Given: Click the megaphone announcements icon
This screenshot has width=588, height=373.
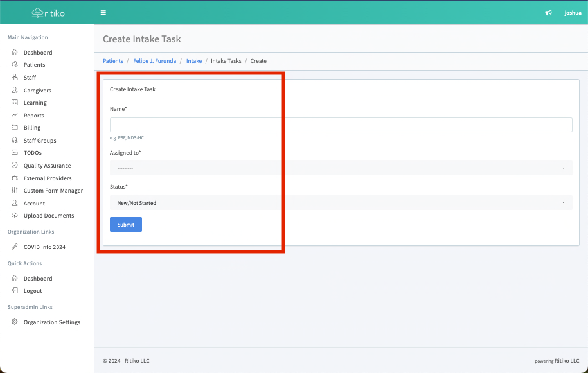Looking at the screenshot, I should [548, 13].
